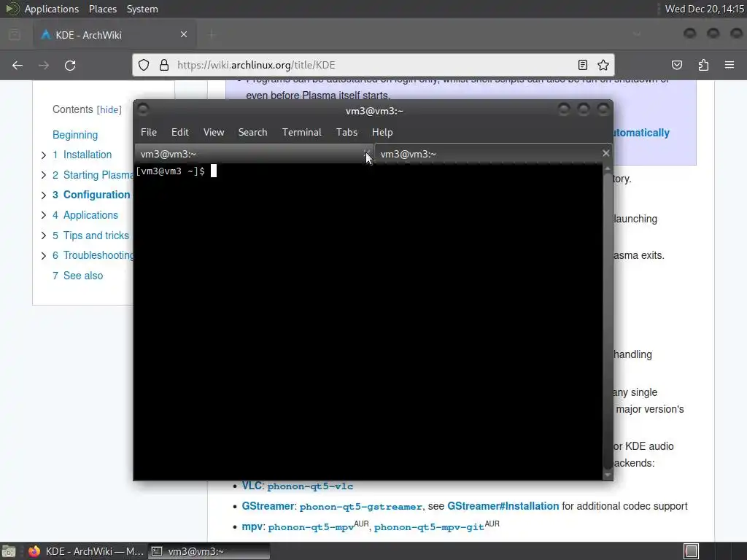Expand the Starting Plasma contents section
Image resolution: width=747 pixels, height=560 pixels.
43,175
